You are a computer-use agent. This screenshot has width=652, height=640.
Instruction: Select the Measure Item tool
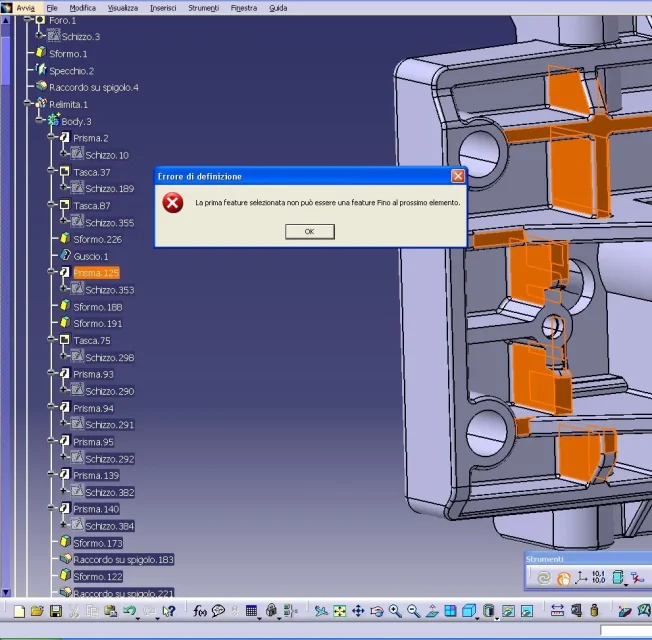point(576,611)
